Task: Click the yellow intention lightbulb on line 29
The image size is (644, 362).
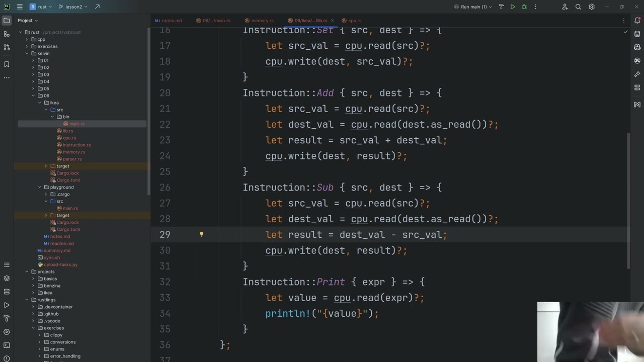Action: 201,234
